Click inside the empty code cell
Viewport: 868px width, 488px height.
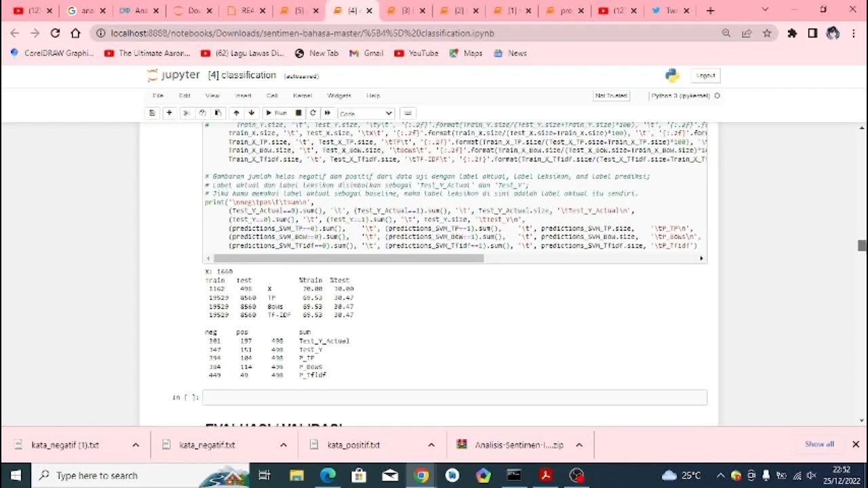tap(454, 397)
